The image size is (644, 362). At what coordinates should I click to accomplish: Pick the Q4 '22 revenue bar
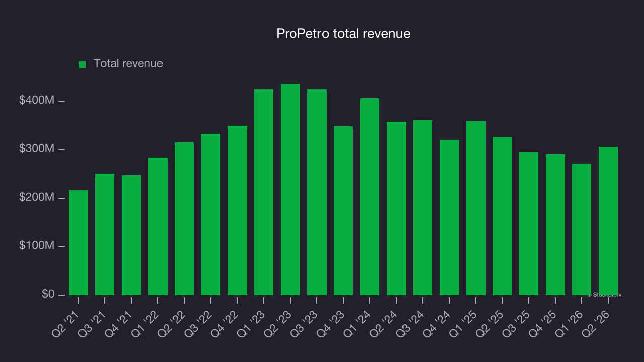[x=237, y=210]
